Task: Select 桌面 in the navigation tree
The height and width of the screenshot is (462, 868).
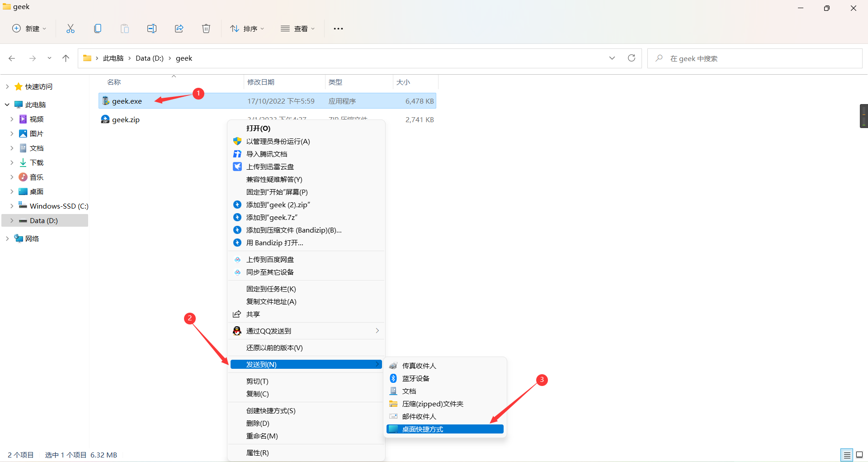Action: 37,191
